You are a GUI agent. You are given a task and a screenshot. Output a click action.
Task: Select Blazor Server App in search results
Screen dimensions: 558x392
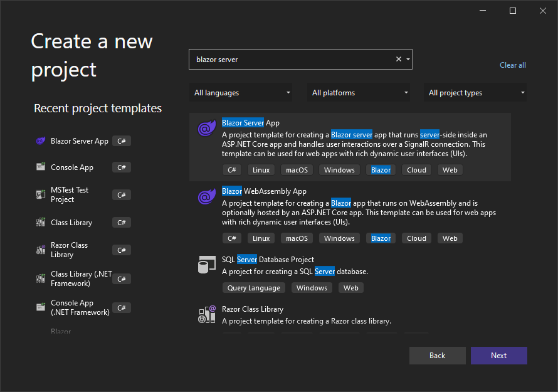(350, 147)
